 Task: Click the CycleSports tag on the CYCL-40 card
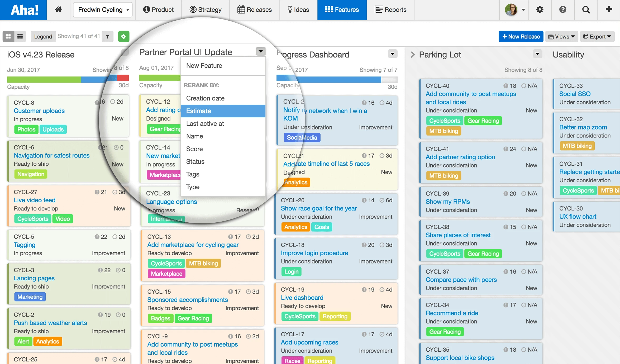tap(444, 121)
